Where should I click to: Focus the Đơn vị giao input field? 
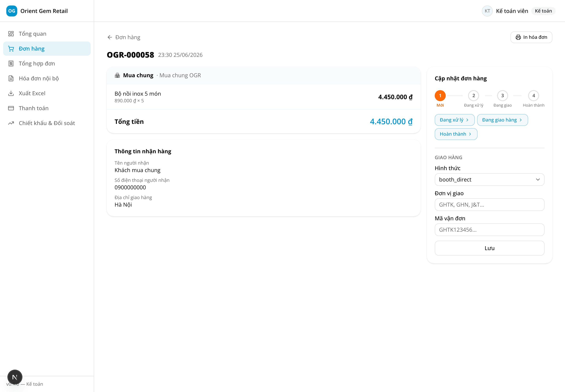(489, 205)
